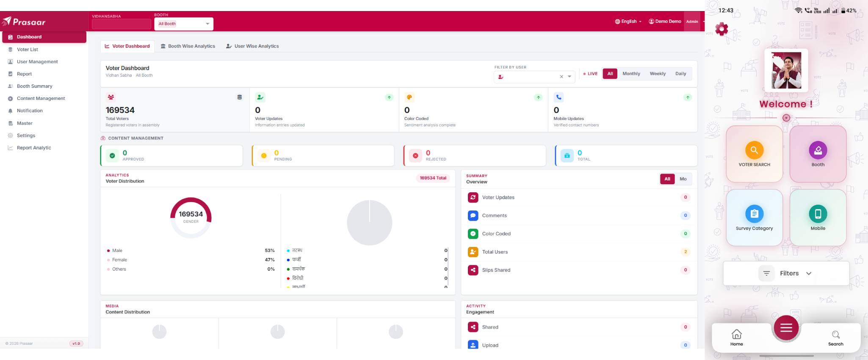Viewport: 868px width, 360px height.
Task: Open the settings gear in mobile app
Action: (x=721, y=29)
